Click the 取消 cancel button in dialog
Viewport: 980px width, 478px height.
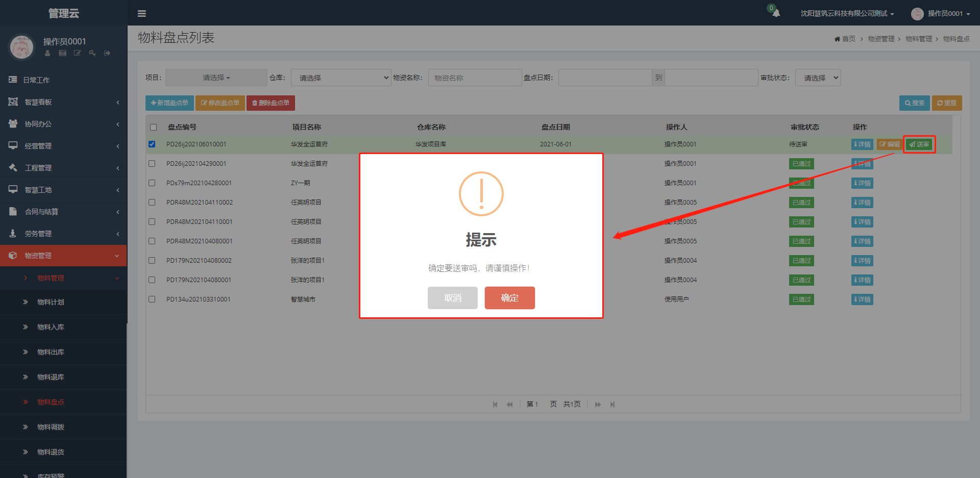pyautogui.click(x=453, y=298)
